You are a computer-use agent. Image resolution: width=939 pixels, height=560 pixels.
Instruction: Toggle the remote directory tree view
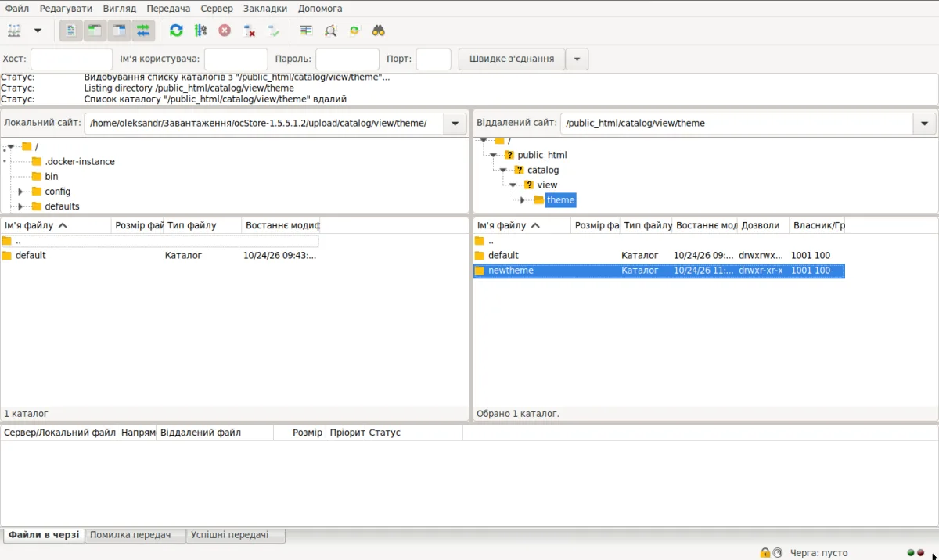119,31
